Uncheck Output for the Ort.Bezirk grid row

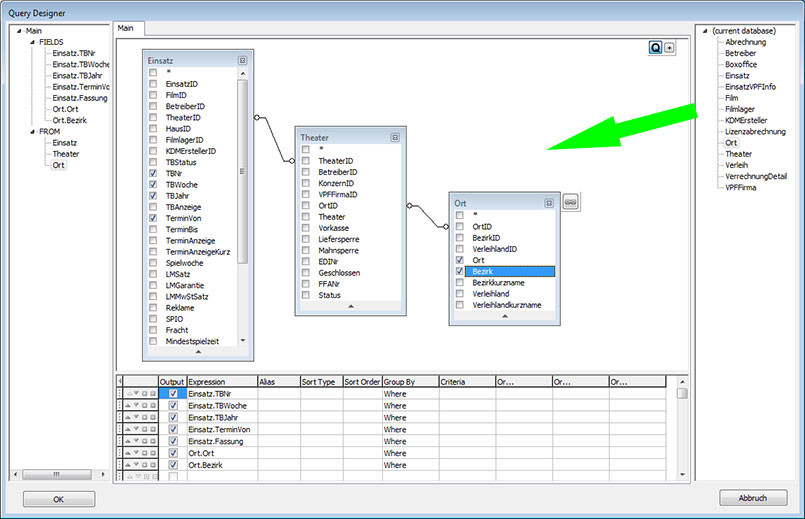pyautogui.click(x=173, y=465)
